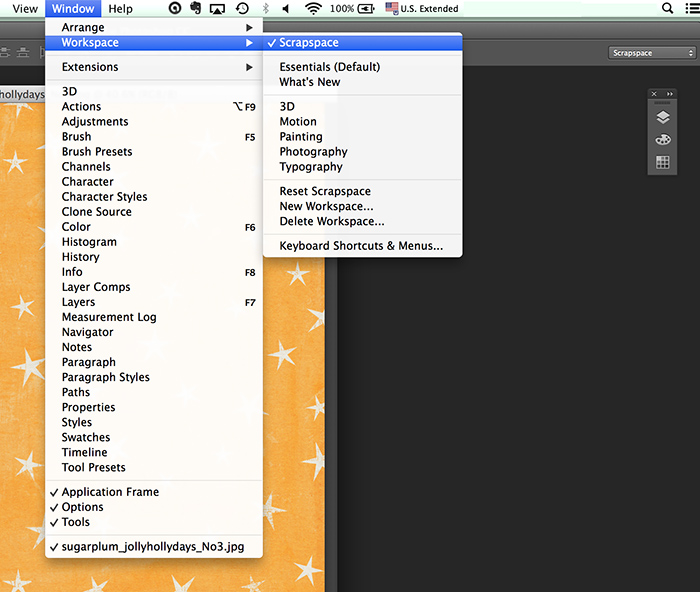Choose Reset Scrapspace
The height and width of the screenshot is (592, 700).
pos(362,191)
